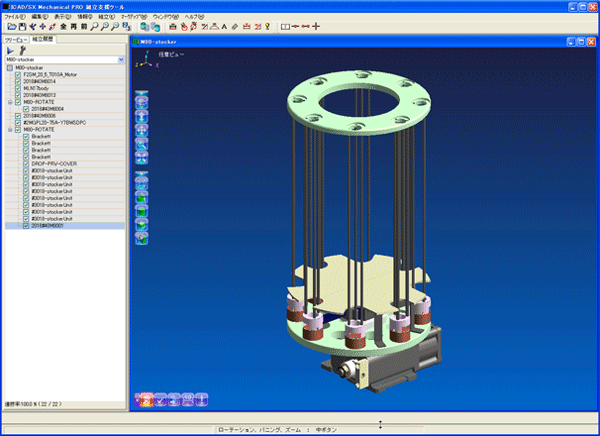Select the rotate view icon in viewport
The image size is (600, 436).
(x=142, y=103)
